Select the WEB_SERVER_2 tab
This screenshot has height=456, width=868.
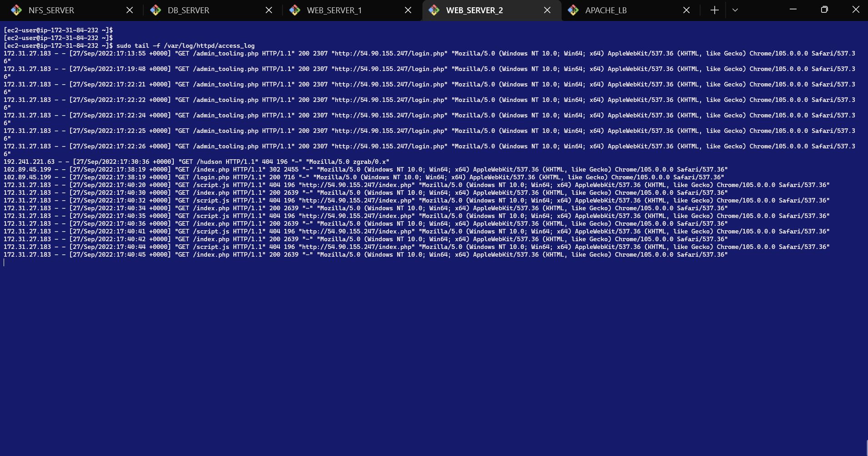click(491, 10)
